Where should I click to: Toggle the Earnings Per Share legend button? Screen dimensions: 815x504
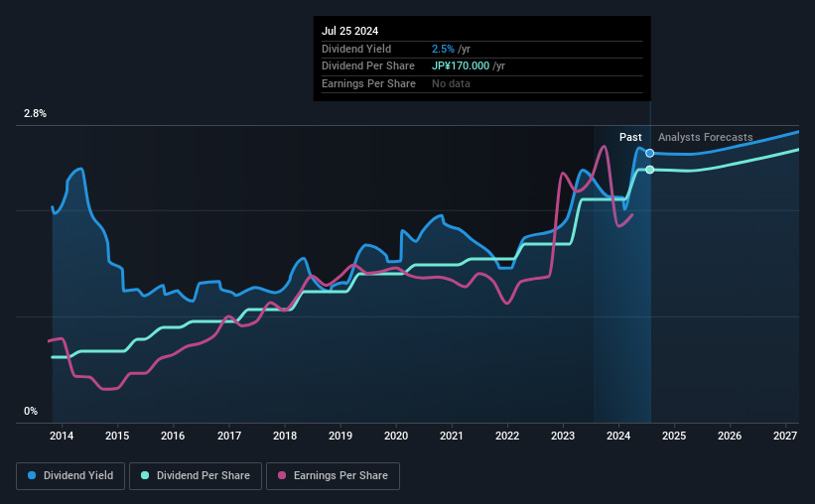coord(333,475)
